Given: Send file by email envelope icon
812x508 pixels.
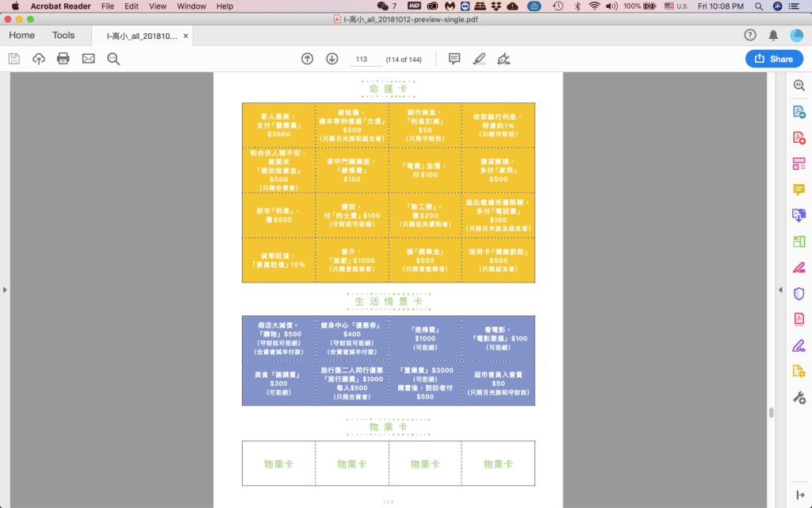Looking at the screenshot, I should pyautogui.click(x=88, y=59).
